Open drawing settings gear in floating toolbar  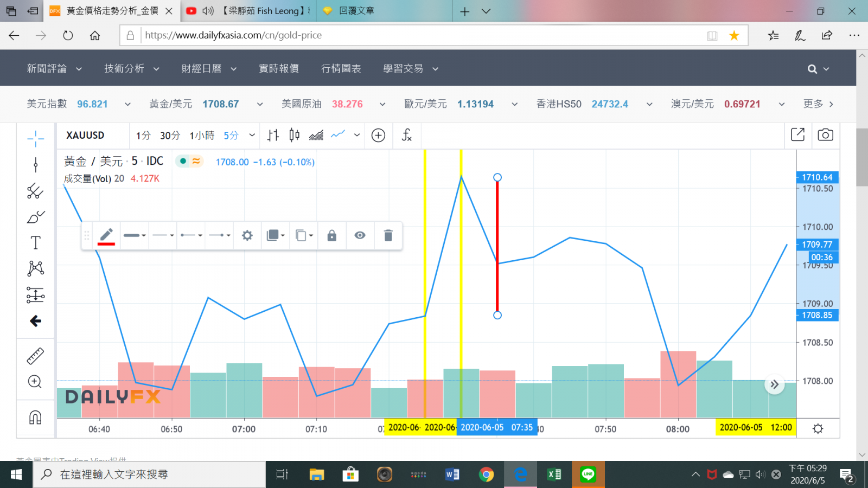pyautogui.click(x=247, y=235)
